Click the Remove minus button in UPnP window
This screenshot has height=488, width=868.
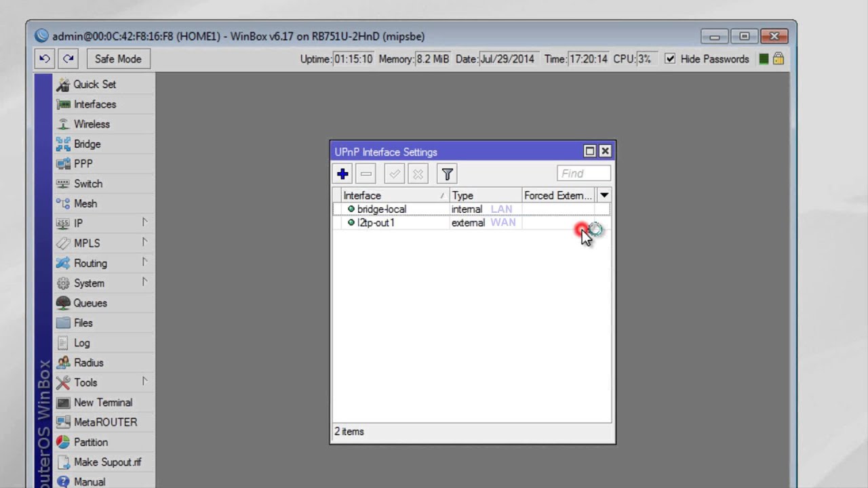[x=366, y=174]
